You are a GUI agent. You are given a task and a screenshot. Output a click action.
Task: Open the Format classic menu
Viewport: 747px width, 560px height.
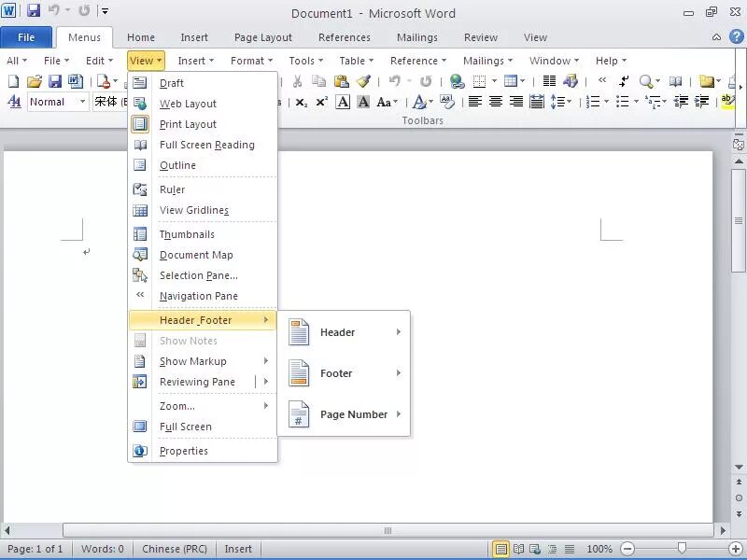(251, 61)
